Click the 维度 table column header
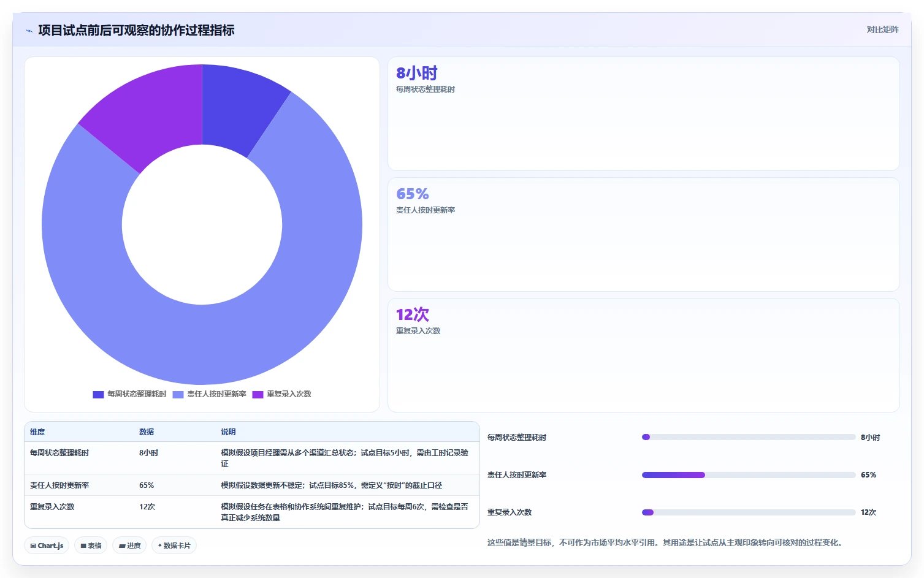Screen dimensions: 924x578 [37, 432]
